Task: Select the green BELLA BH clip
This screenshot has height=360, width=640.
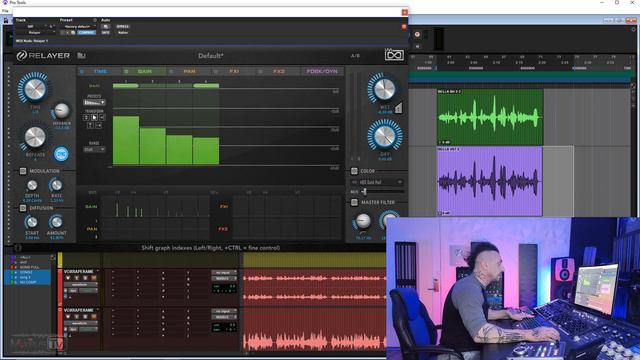Action: [490, 117]
